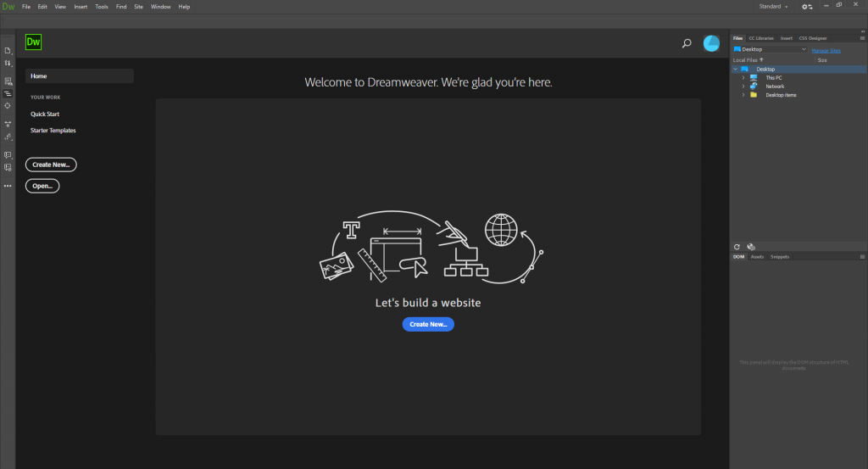Open the Help menu
The height and width of the screenshot is (469, 868).
[184, 7]
